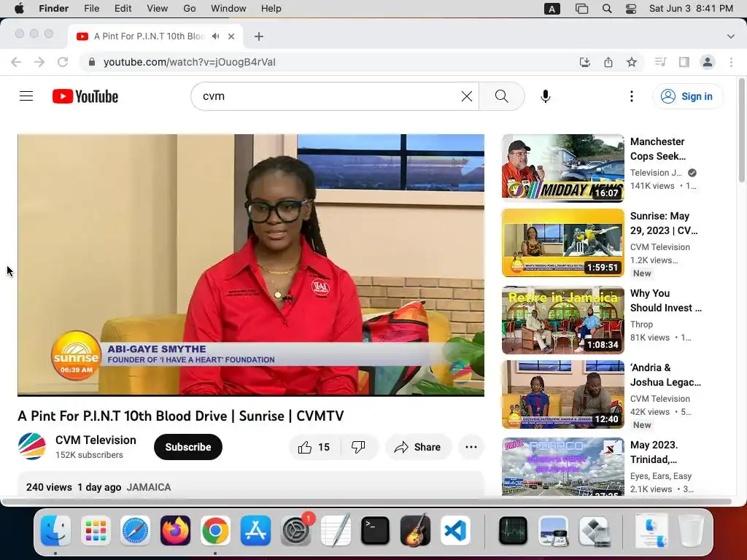Open YouTube settings three-dot menu

pos(632,96)
